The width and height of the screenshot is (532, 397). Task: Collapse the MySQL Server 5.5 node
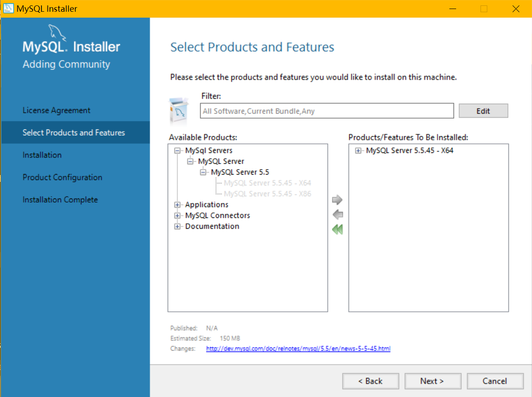pos(203,172)
